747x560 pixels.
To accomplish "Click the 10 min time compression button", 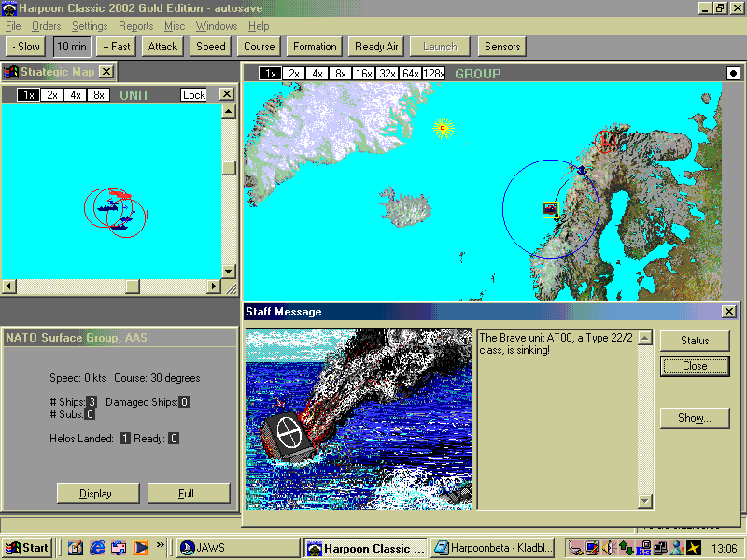I will click(72, 47).
